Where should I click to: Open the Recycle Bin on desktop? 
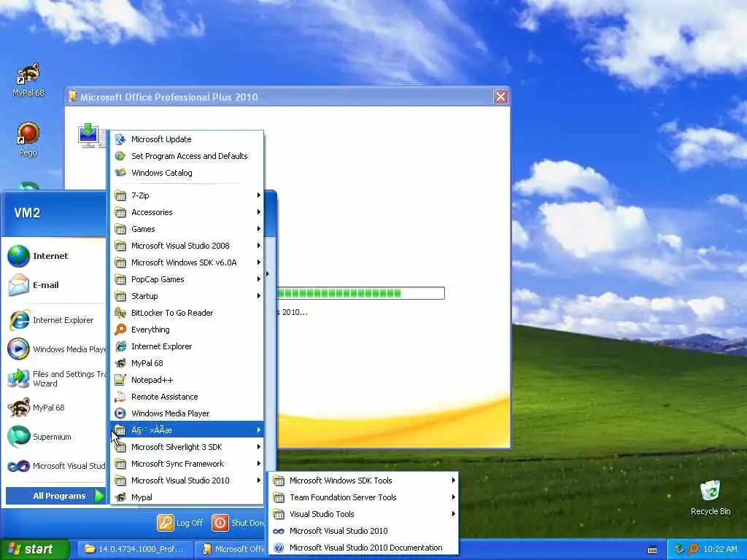click(710, 497)
